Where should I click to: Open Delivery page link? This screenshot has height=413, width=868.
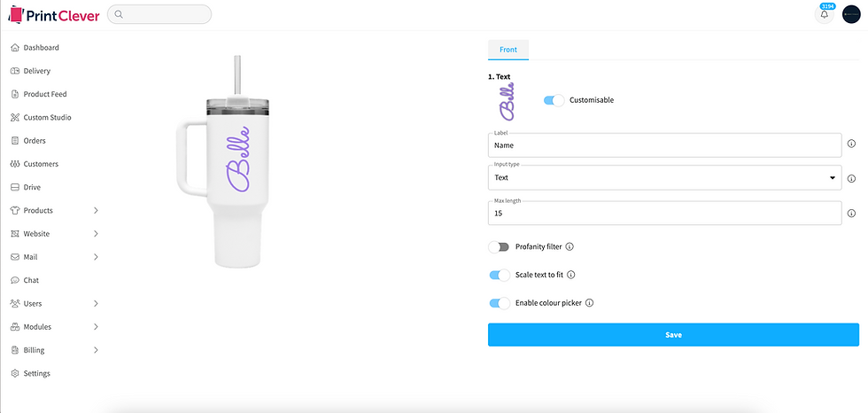(36, 71)
